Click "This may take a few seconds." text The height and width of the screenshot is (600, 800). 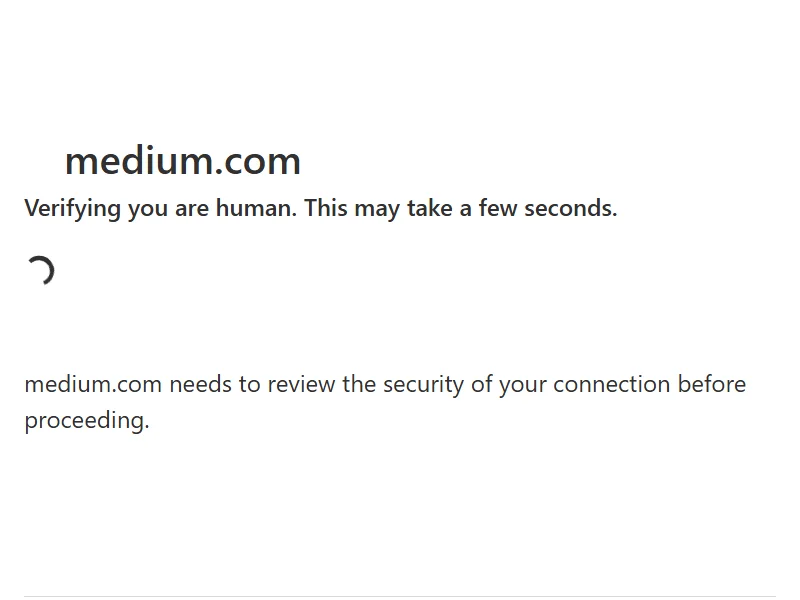click(461, 209)
